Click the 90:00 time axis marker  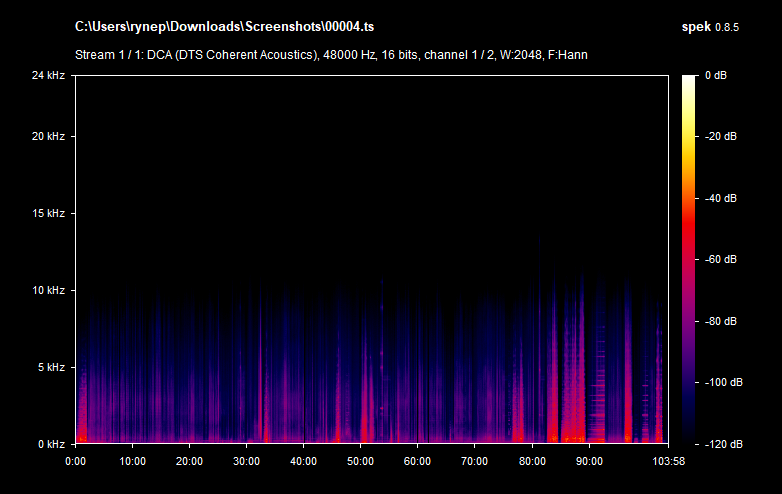coord(588,461)
